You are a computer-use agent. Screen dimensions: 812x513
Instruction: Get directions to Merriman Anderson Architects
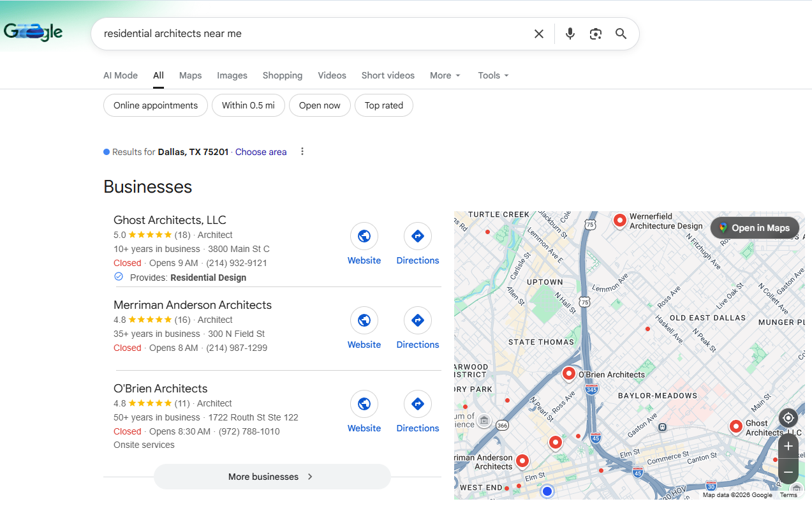[418, 320]
